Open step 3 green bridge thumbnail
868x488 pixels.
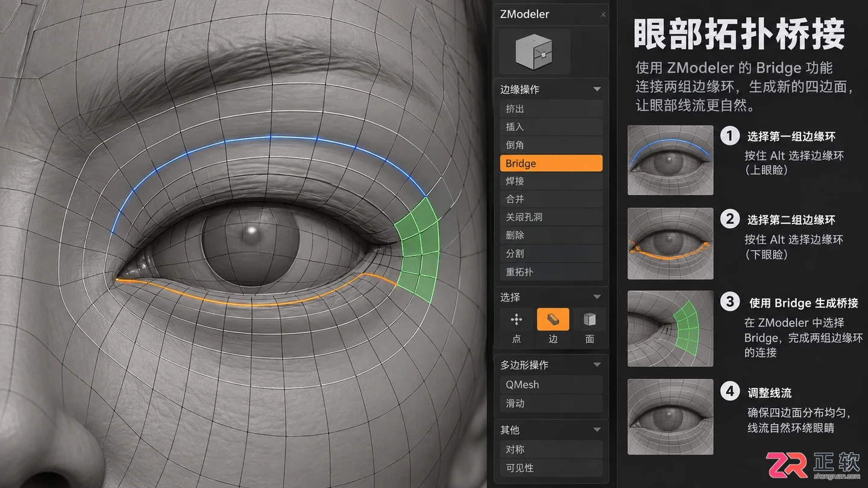pyautogui.click(x=670, y=329)
